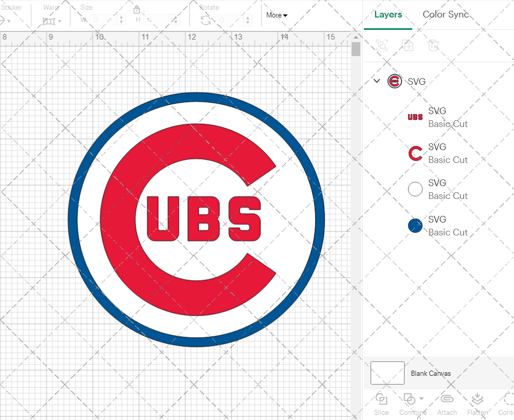Select the white circle SVG layer
This screenshot has width=514, height=420.
pos(438,189)
